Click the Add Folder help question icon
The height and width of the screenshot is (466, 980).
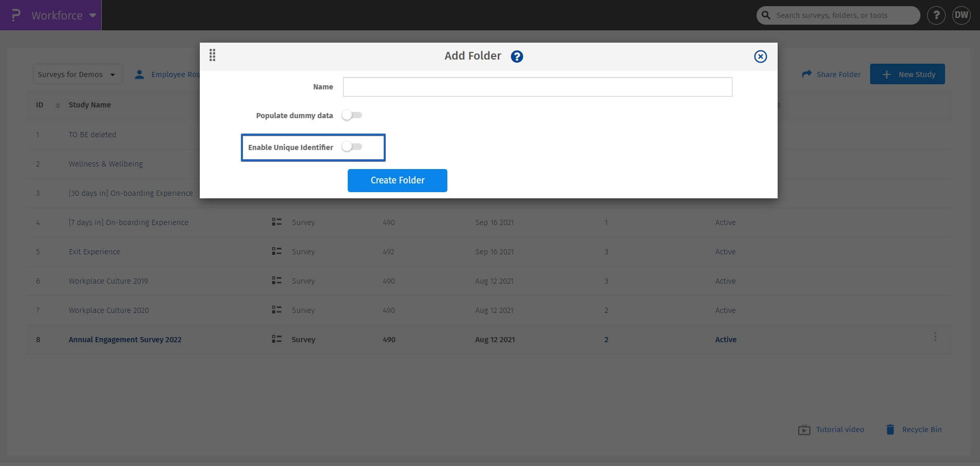click(517, 57)
